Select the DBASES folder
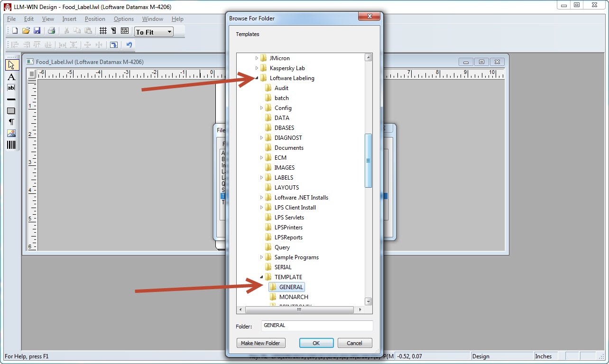This screenshot has height=364, width=609. [284, 128]
